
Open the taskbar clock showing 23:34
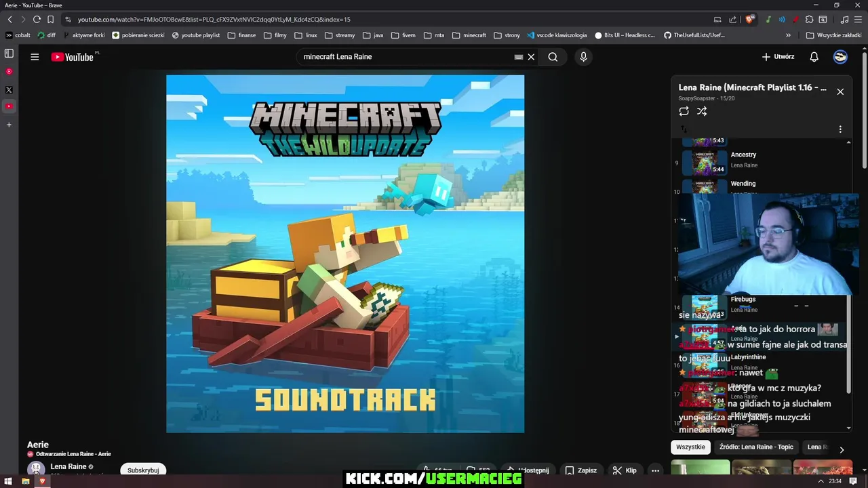point(835,481)
